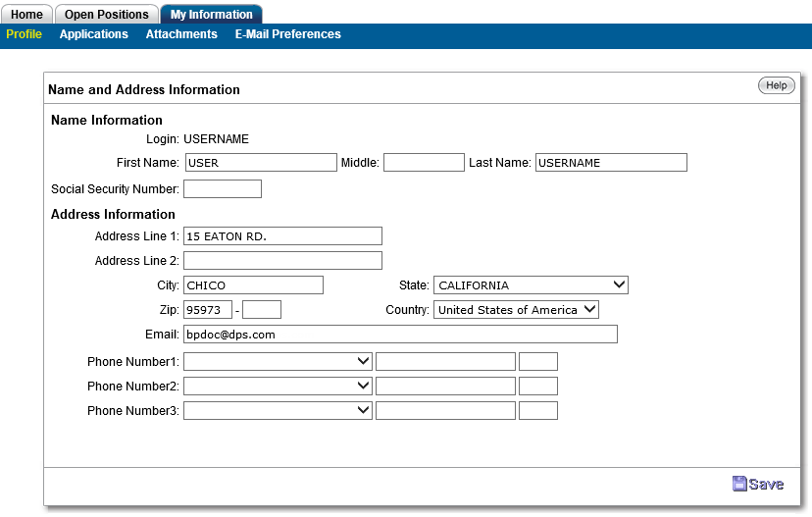This screenshot has height=517, width=812.
Task: Open the Phone Number2 type dropdown
Action: click(x=278, y=387)
